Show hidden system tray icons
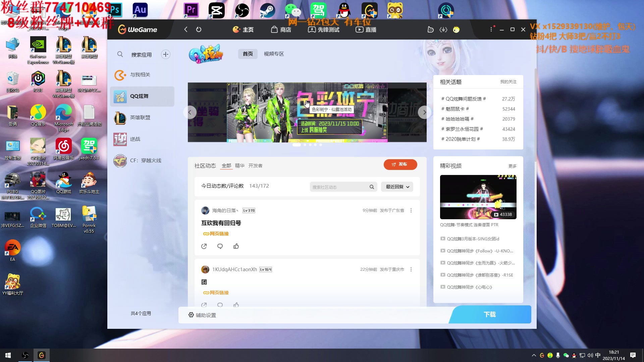Screen dimensions: 644x362 pyautogui.click(x=534, y=355)
